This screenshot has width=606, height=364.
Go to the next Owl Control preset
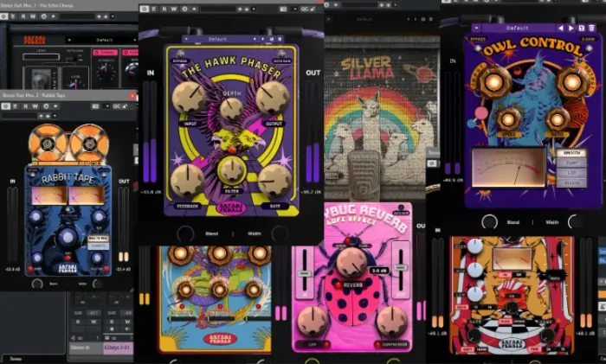[x=571, y=28]
